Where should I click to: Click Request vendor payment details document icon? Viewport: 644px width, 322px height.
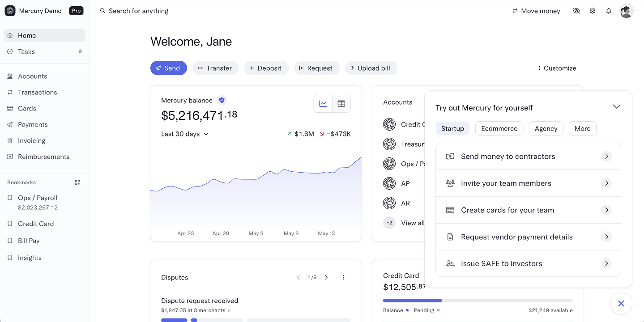pyautogui.click(x=450, y=237)
